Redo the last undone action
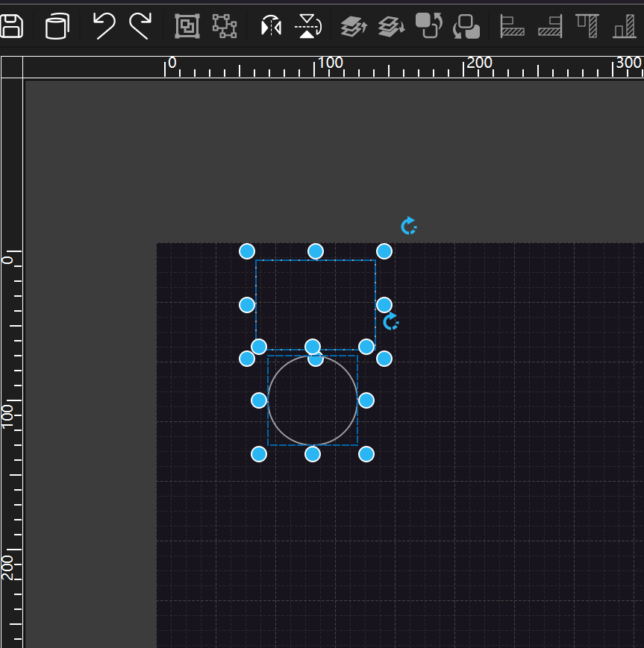Viewport: 644px width, 648px height. pos(140,26)
